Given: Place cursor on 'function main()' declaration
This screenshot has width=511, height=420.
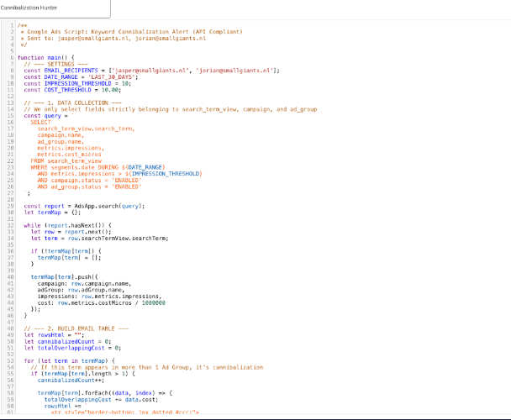Looking at the screenshot, I should click(x=43, y=58).
